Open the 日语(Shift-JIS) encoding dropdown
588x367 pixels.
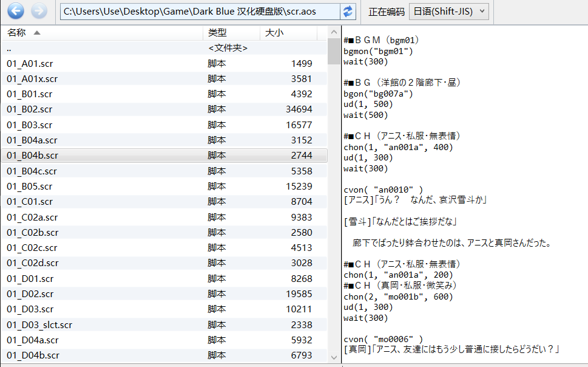[449, 11]
